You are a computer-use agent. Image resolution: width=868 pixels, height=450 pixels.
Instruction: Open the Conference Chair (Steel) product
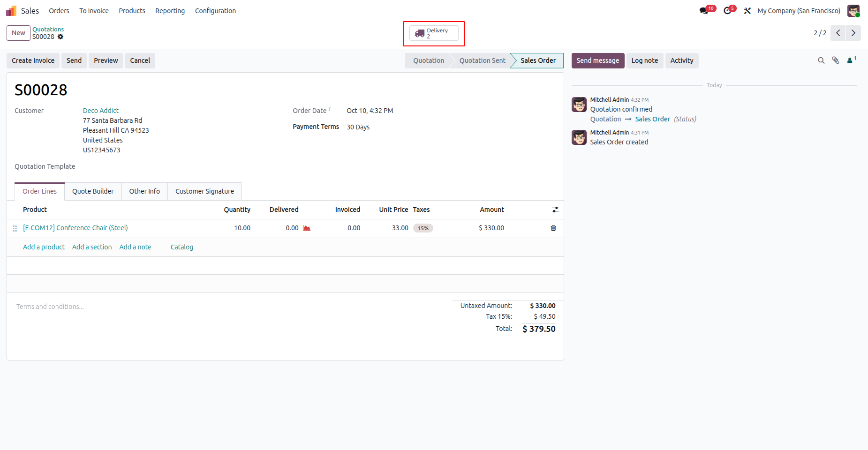tap(75, 228)
